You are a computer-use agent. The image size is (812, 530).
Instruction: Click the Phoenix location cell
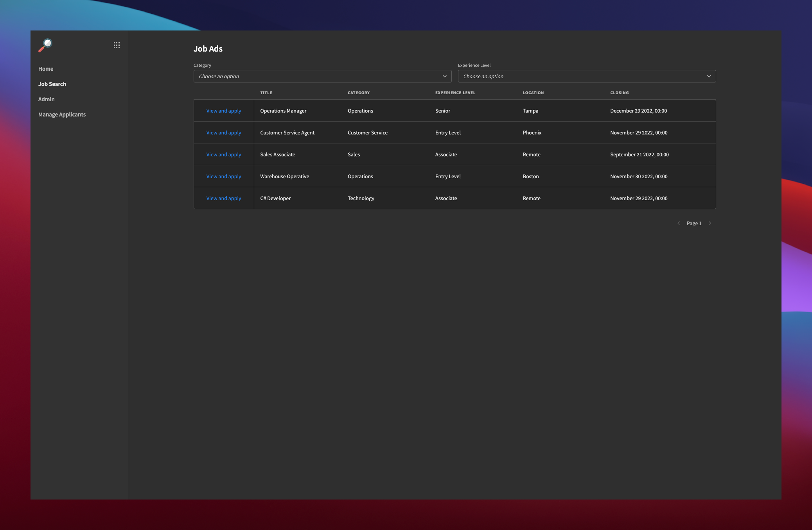532,132
